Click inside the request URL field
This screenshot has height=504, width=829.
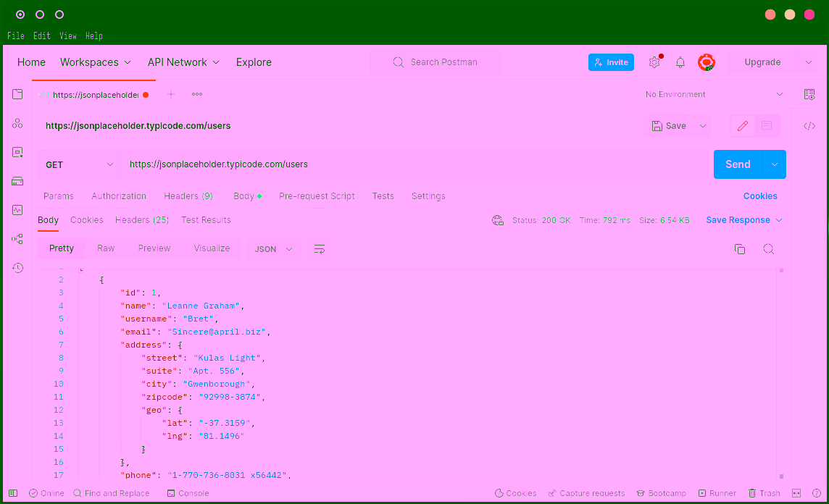coord(362,164)
